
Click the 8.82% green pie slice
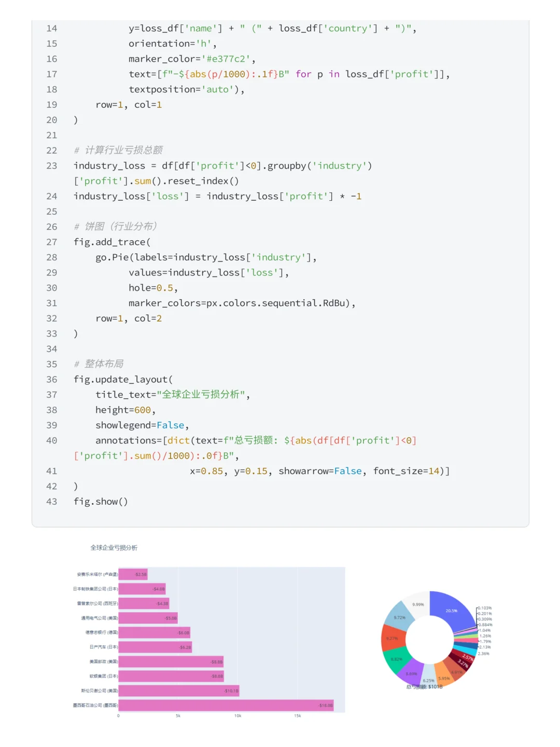coord(397,659)
